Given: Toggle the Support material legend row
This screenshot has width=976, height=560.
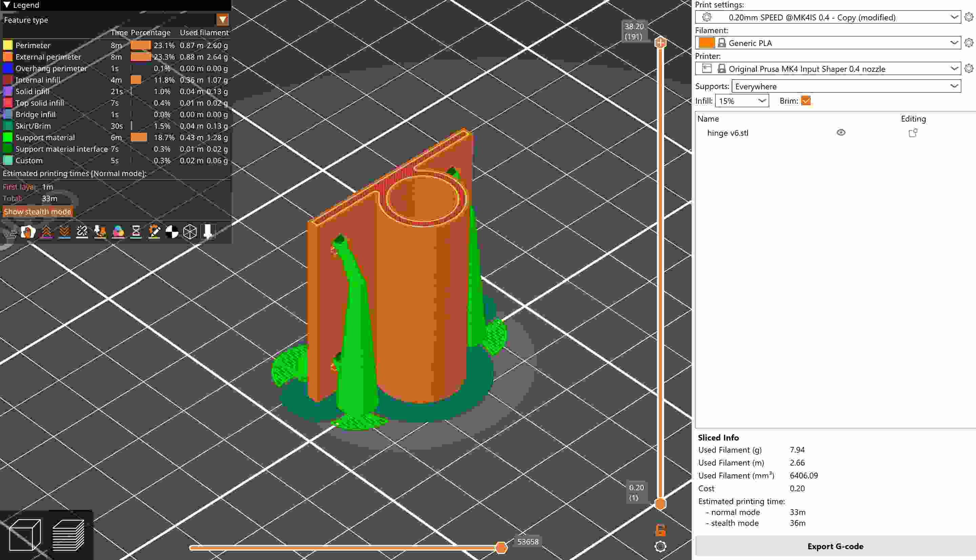Looking at the screenshot, I should [x=45, y=137].
